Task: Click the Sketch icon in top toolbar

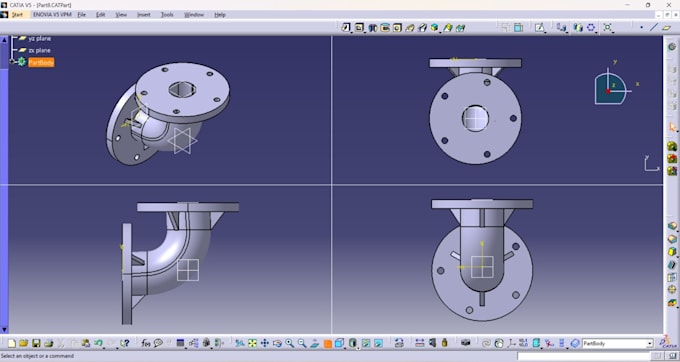Action: click(539, 28)
